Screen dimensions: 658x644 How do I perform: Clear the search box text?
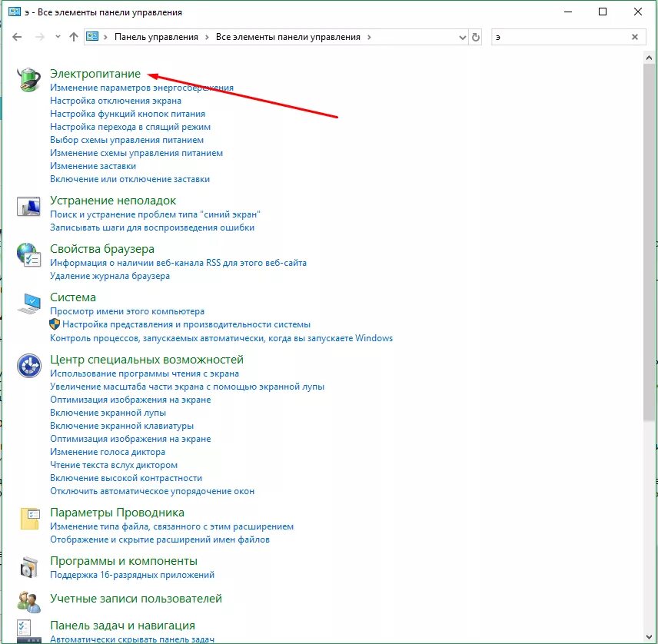(x=634, y=37)
